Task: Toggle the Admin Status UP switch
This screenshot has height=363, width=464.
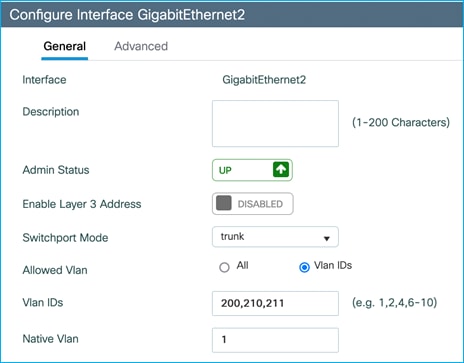Action: [252, 170]
